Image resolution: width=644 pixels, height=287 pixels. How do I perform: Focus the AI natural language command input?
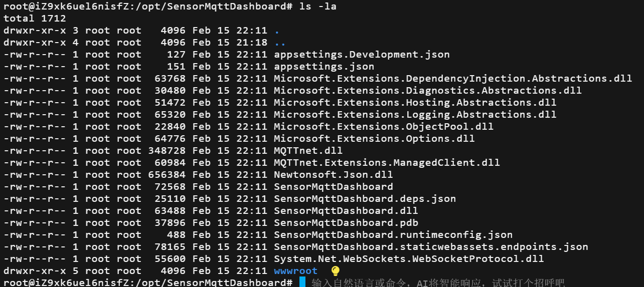437,283
